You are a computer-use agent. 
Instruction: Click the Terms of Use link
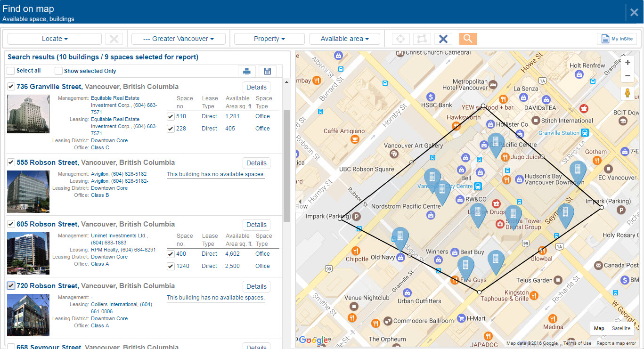[x=577, y=343]
